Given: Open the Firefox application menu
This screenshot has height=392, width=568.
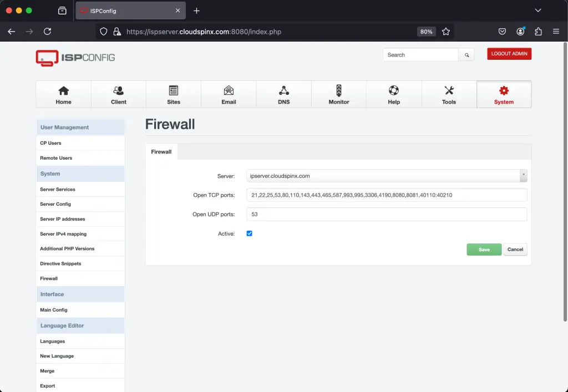Looking at the screenshot, I should tap(555, 32).
